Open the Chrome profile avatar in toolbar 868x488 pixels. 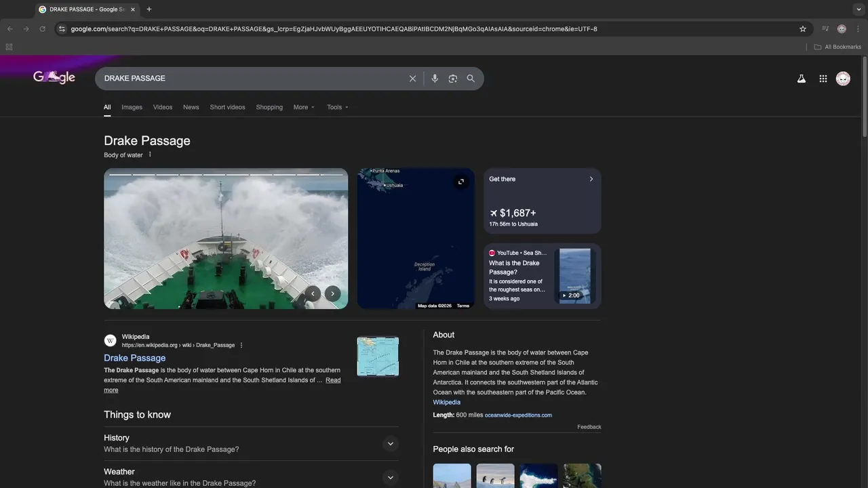(842, 29)
